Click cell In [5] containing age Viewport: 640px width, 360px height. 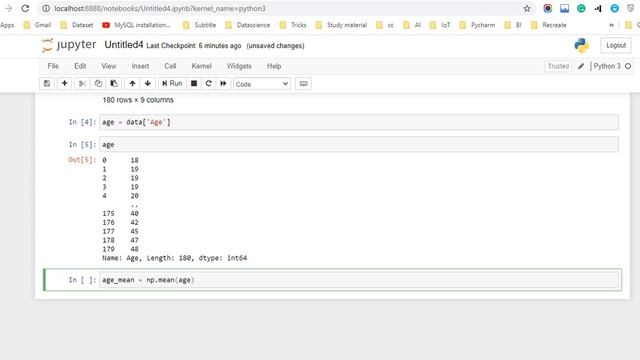(x=359, y=144)
